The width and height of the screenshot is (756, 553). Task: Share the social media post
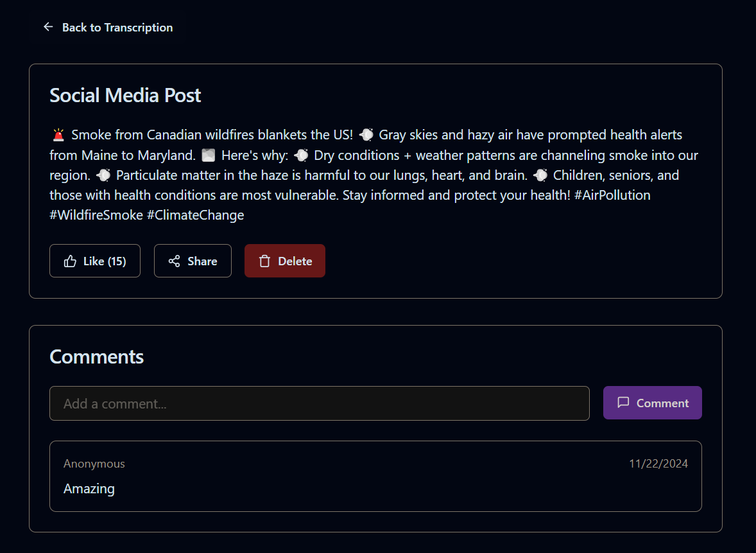[193, 261]
